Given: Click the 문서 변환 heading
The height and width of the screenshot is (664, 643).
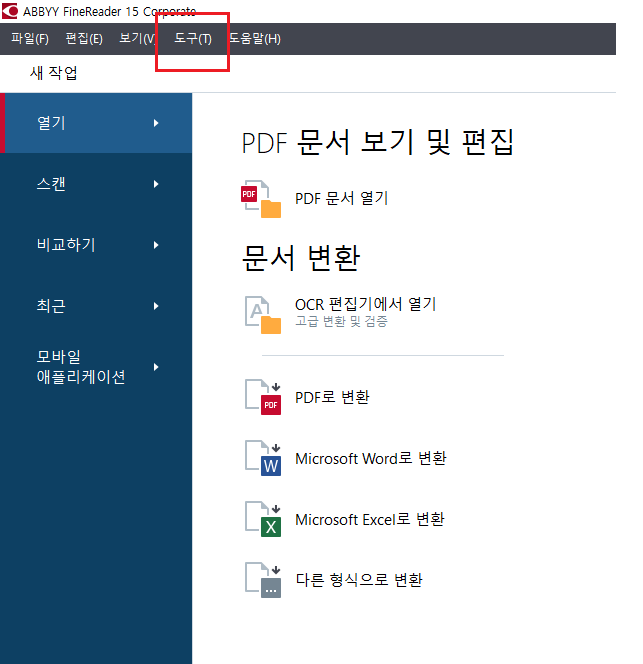Looking at the screenshot, I should [x=301, y=257].
